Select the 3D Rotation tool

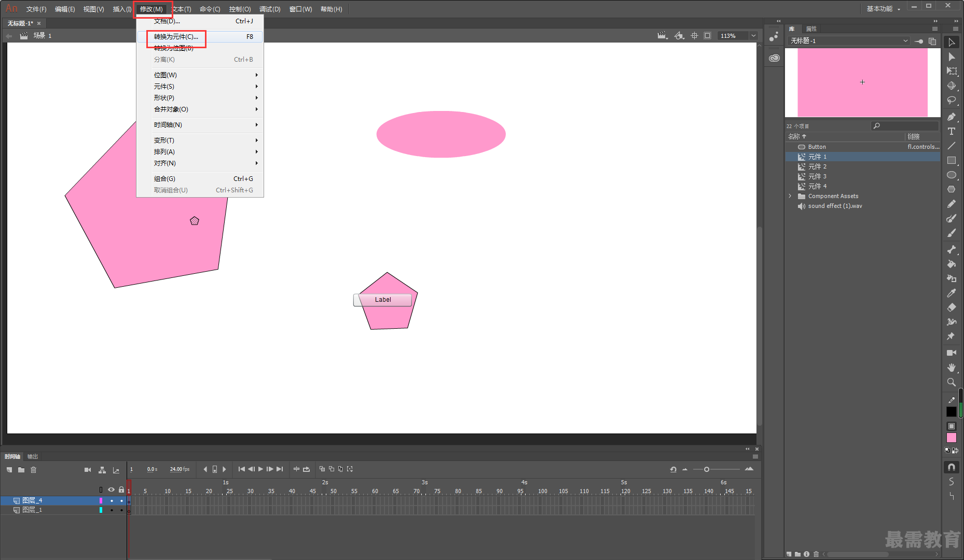click(951, 86)
